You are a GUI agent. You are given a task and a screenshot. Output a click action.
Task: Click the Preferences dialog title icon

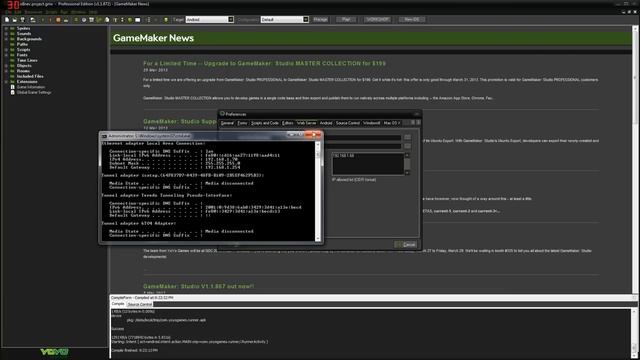click(x=222, y=114)
